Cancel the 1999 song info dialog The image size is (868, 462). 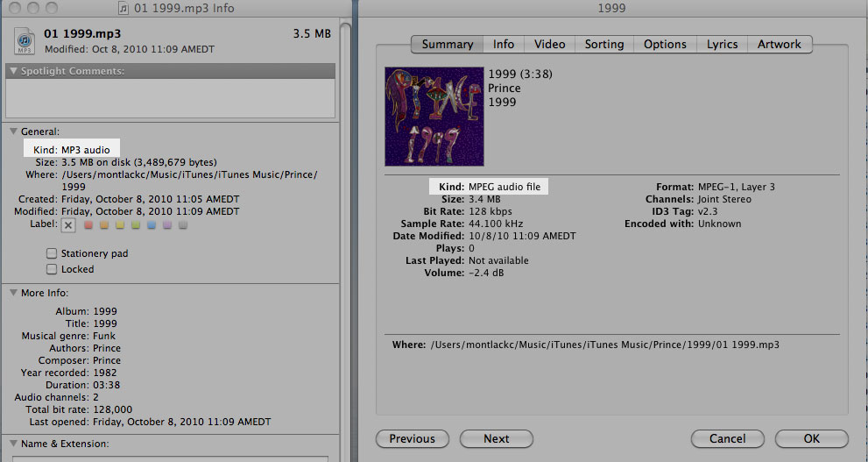(727, 438)
